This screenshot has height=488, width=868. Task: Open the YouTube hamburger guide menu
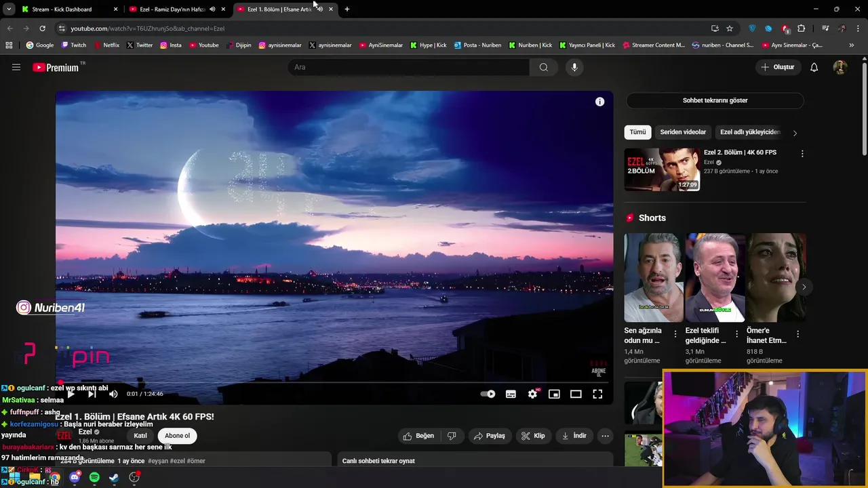coord(16,67)
